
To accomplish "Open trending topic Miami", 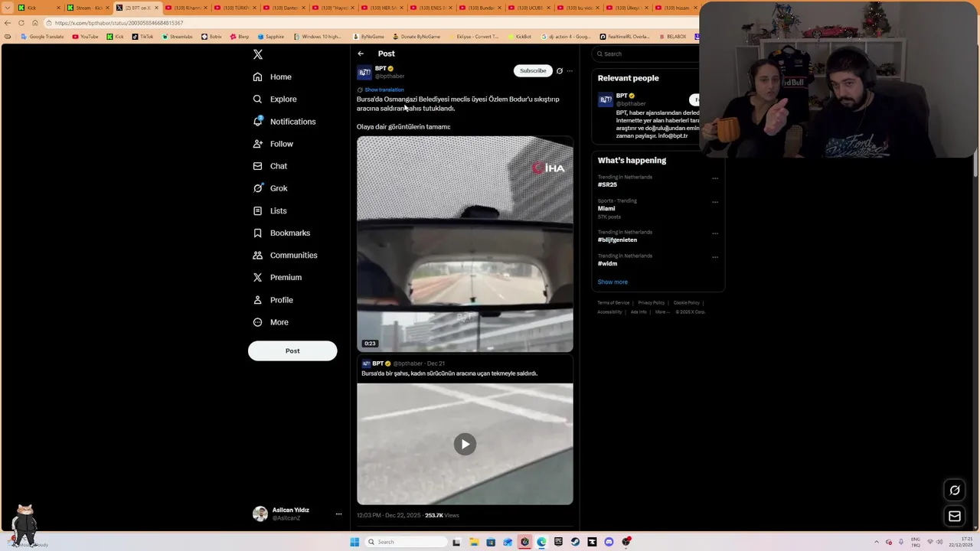I will click(606, 208).
